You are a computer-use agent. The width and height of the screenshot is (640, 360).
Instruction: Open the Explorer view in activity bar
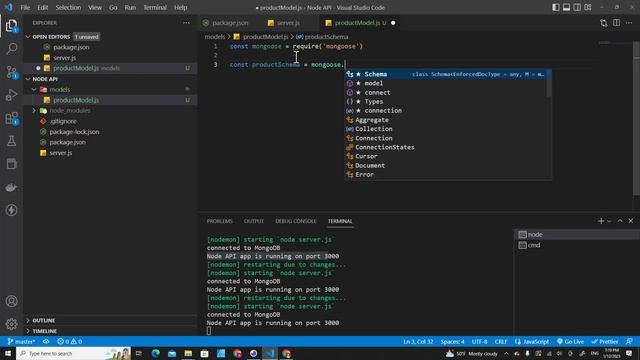tap(11, 26)
